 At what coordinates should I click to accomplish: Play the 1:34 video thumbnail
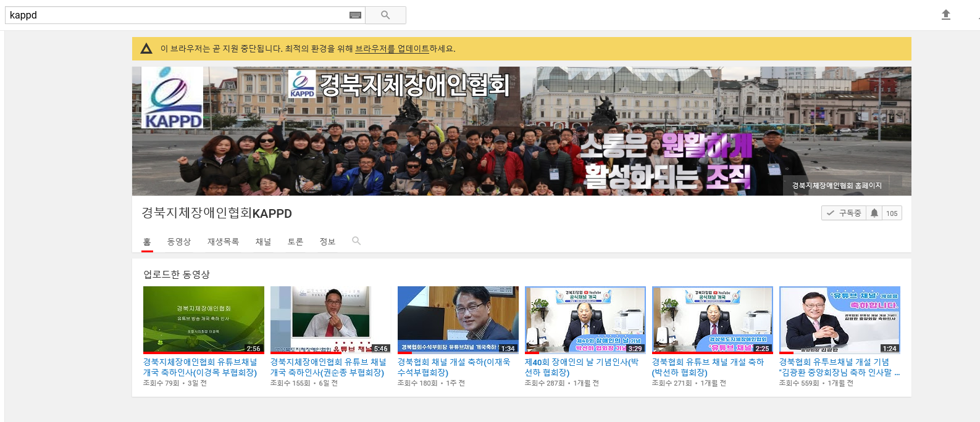pos(458,320)
